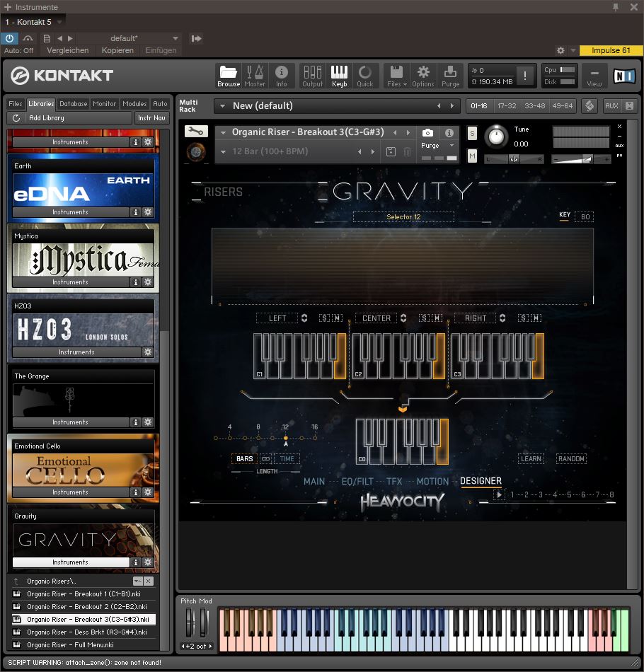Image resolution: width=644 pixels, height=672 pixels.
Task: Click the Info toolbar icon
Action: (281, 76)
